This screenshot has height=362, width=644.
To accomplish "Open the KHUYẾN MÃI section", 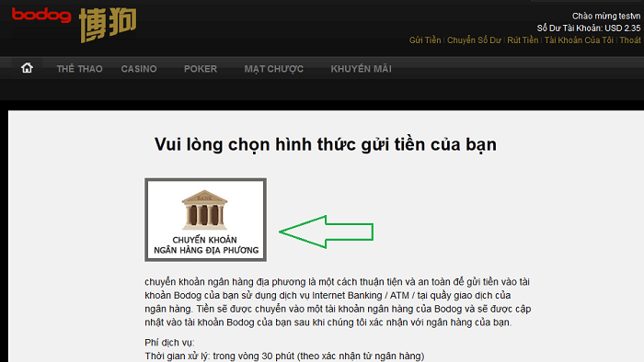I will 361,69.
